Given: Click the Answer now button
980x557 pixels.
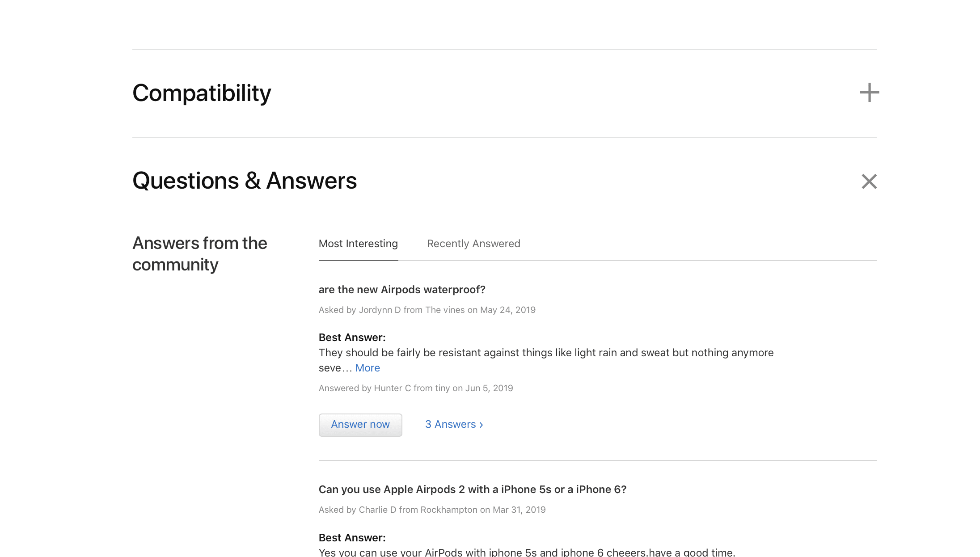Looking at the screenshot, I should point(360,425).
